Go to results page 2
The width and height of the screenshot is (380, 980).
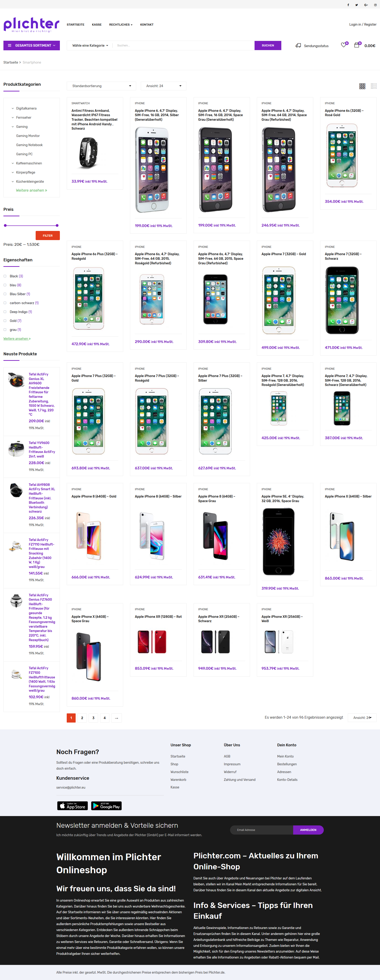click(x=82, y=718)
